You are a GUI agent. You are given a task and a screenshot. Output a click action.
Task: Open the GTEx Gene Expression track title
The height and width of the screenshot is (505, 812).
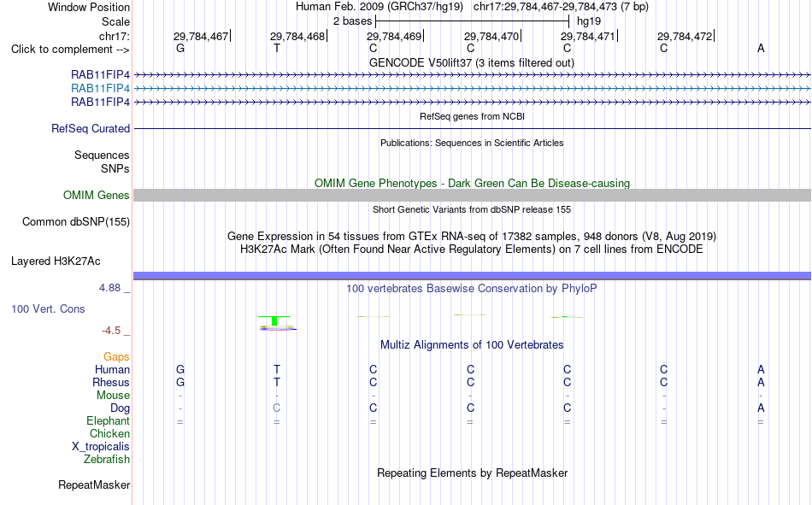[472, 236]
